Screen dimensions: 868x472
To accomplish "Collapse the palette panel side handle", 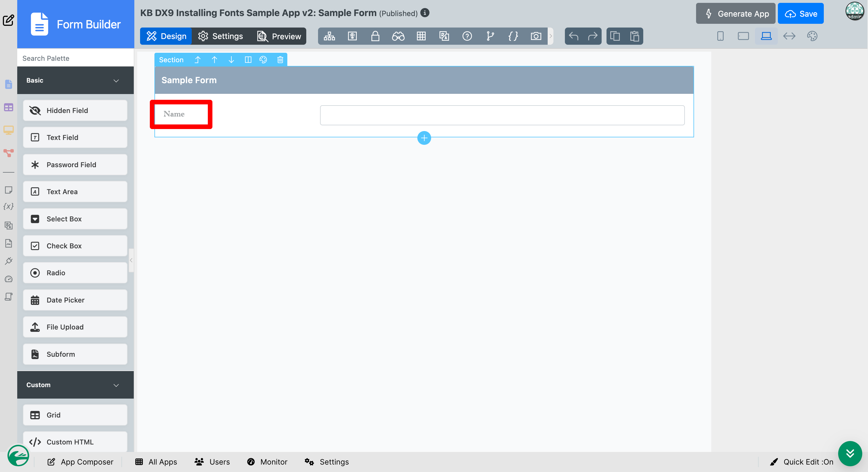I will click(x=131, y=260).
